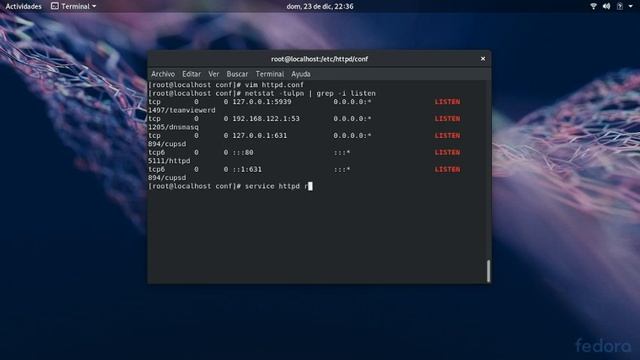Open the Ayuda menu
Screen dimensions: 640x360
[301, 74]
